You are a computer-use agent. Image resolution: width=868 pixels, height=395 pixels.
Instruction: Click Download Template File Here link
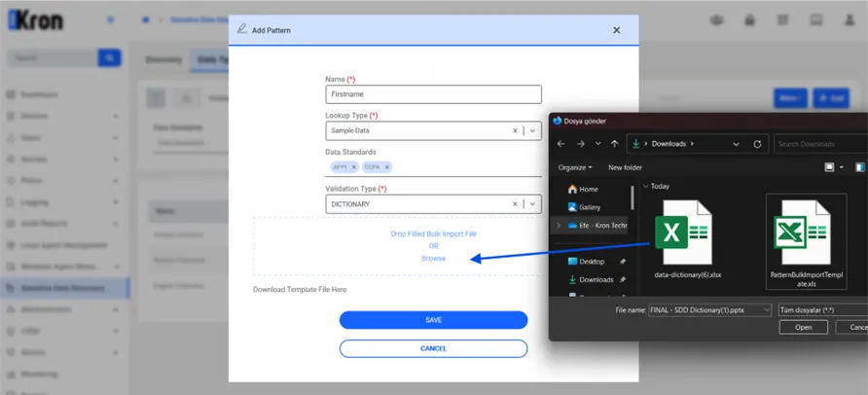point(300,289)
